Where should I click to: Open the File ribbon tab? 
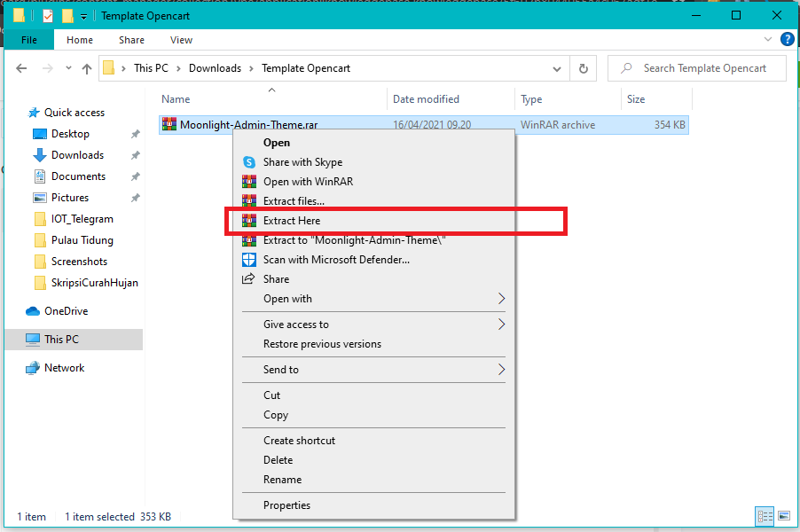point(29,40)
